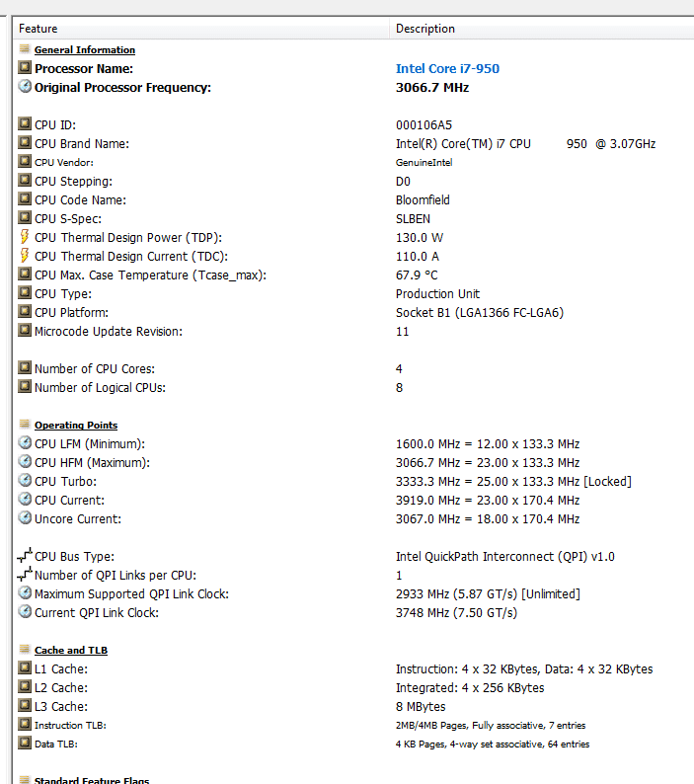
Task: Select the General Information section heading
Action: pos(85,50)
